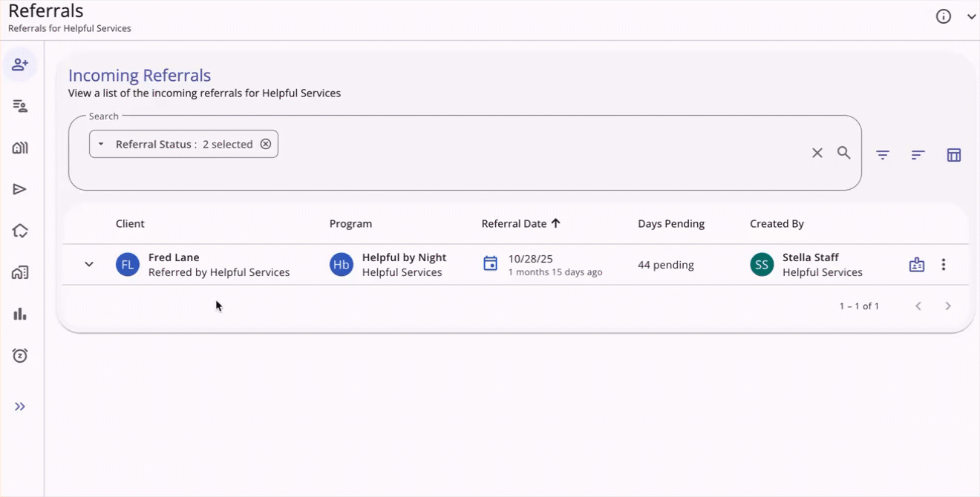
Task: Open the ID badge icon on Fred Lane row
Action: coord(917,265)
